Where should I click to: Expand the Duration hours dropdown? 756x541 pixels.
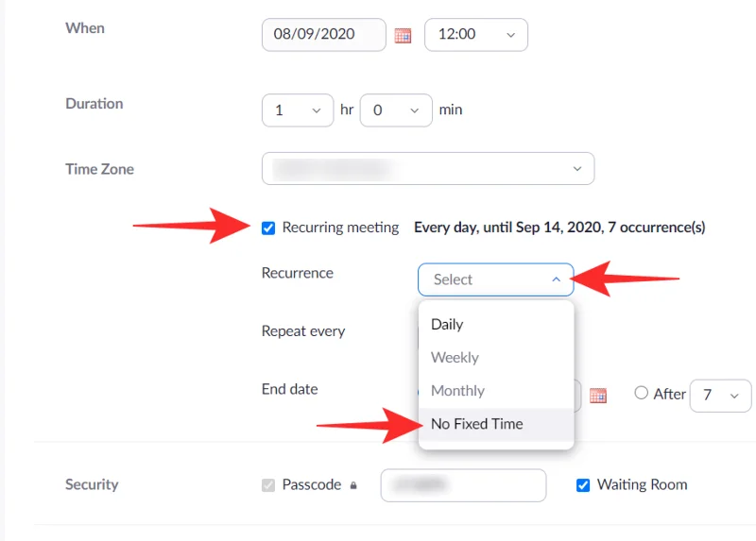(x=297, y=110)
